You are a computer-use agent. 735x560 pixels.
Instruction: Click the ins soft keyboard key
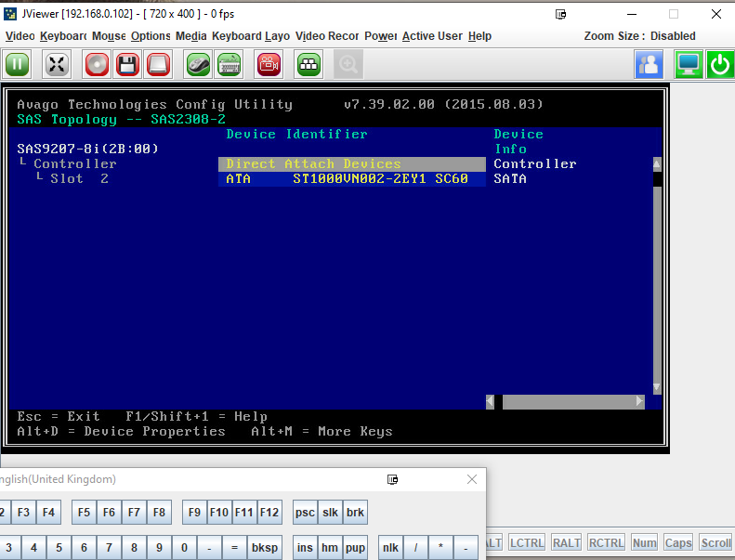(x=305, y=547)
